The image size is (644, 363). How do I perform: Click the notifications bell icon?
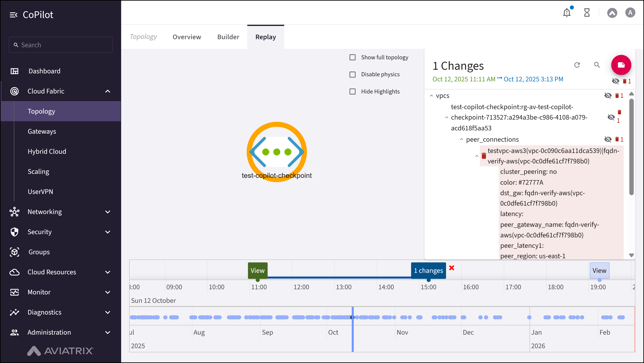coord(567,13)
